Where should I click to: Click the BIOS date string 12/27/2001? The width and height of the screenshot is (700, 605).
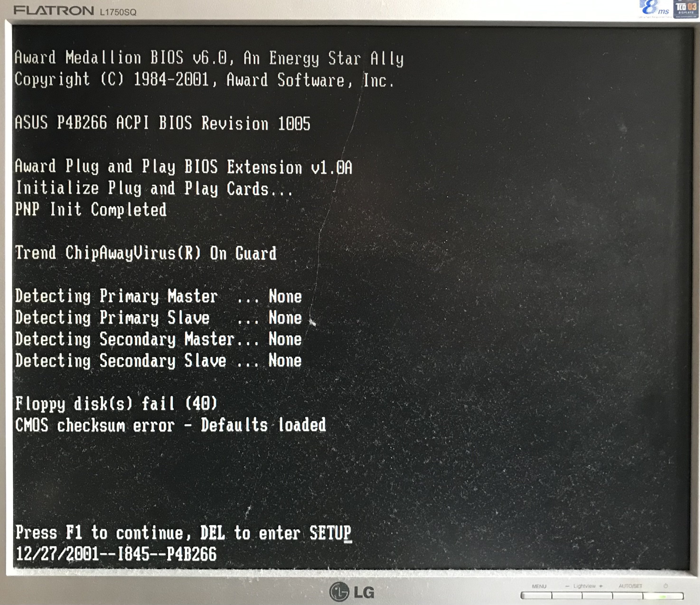116,554
